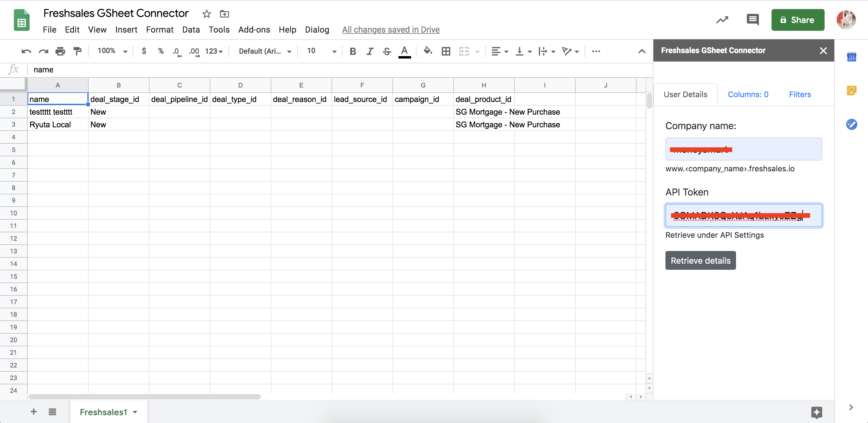Click the API Token input field
Viewport: 868px width, 423px height.
coord(743,215)
